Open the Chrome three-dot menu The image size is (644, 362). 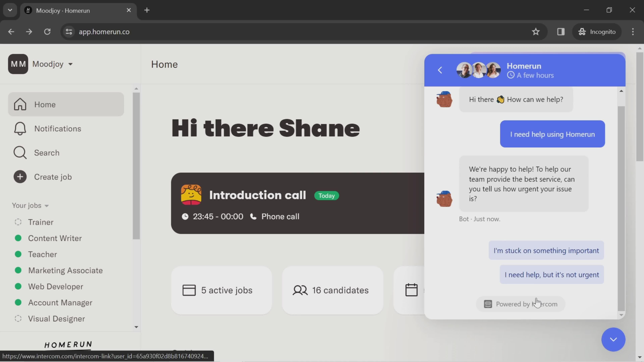pos(633,32)
